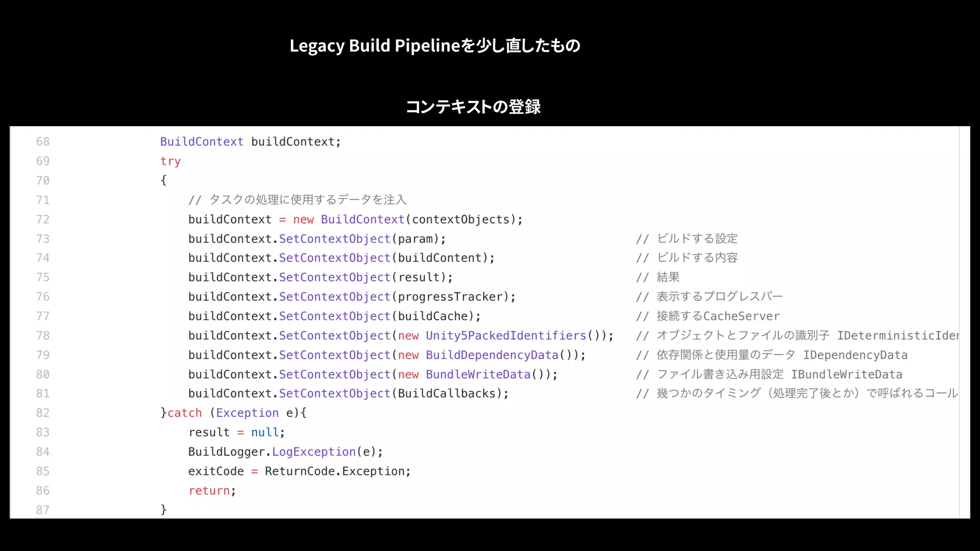The height and width of the screenshot is (551, 980).
Task: Click the slide title 'Legacy Build Pipelineを少し直したもの'
Action: click(x=435, y=46)
